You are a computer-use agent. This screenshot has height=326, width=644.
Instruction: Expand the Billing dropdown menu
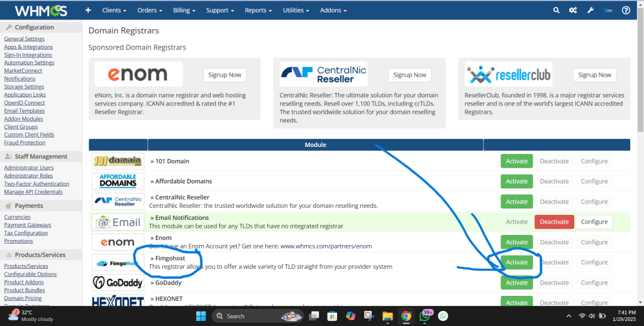click(x=184, y=10)
